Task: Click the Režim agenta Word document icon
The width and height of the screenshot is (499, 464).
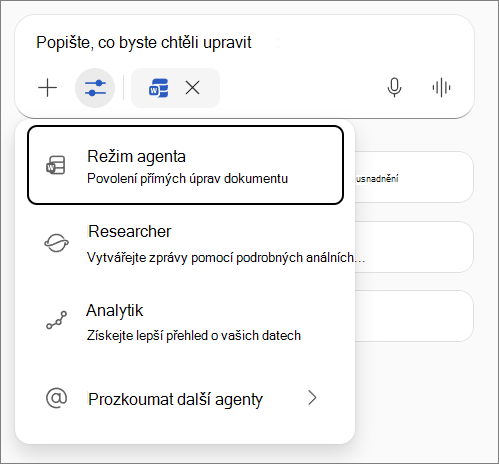Action: 56,165
